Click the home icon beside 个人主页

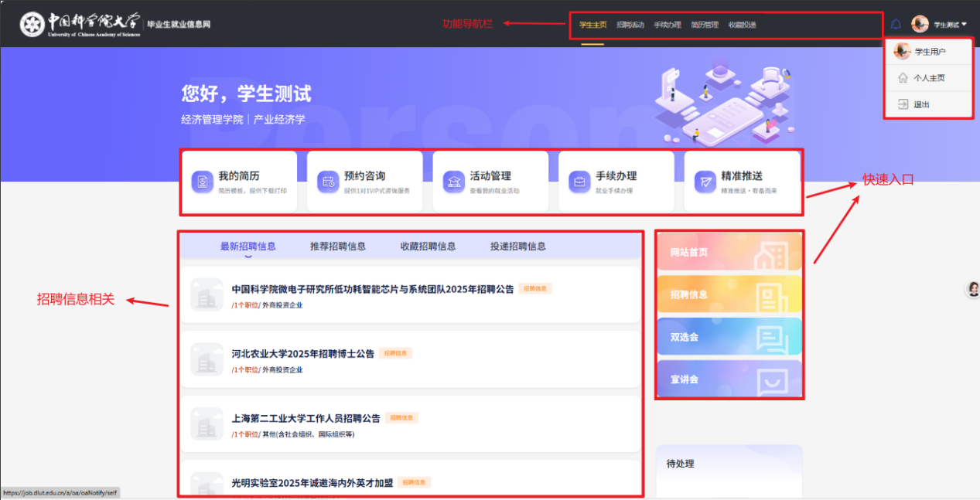[x=902, y=78]
